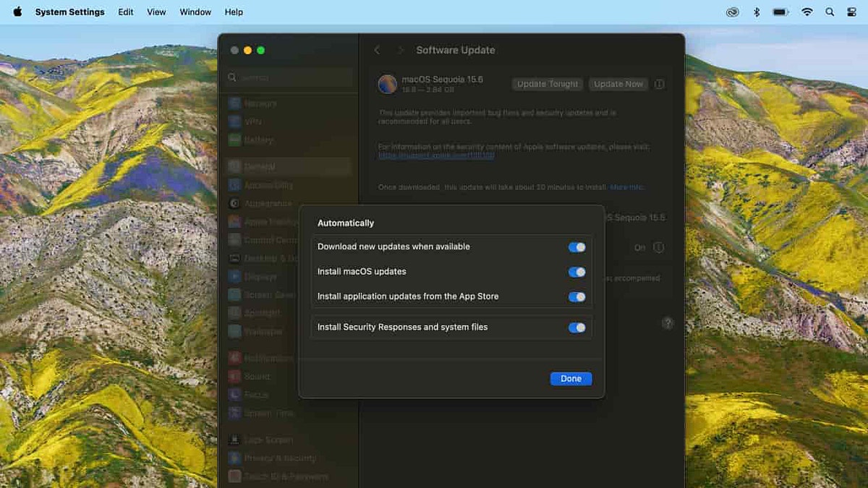868x488 pixels.
Task: Disable Install Security Responses and system files
Action: point(576,327)
